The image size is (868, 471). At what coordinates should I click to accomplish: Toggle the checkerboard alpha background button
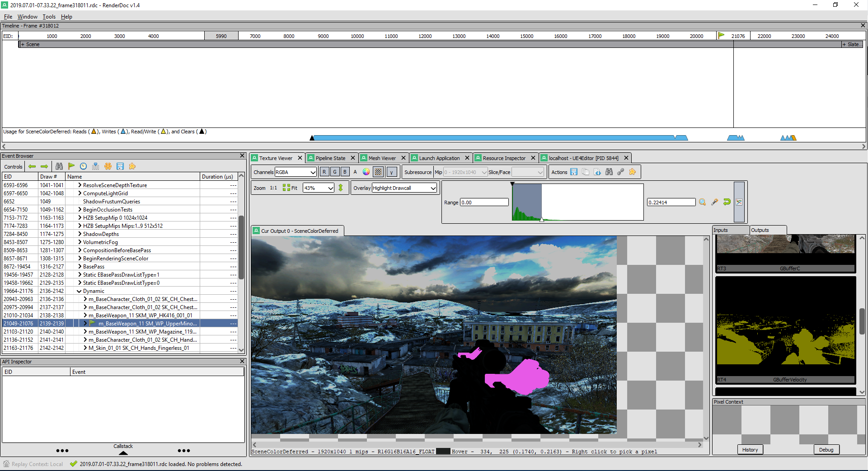378,172
